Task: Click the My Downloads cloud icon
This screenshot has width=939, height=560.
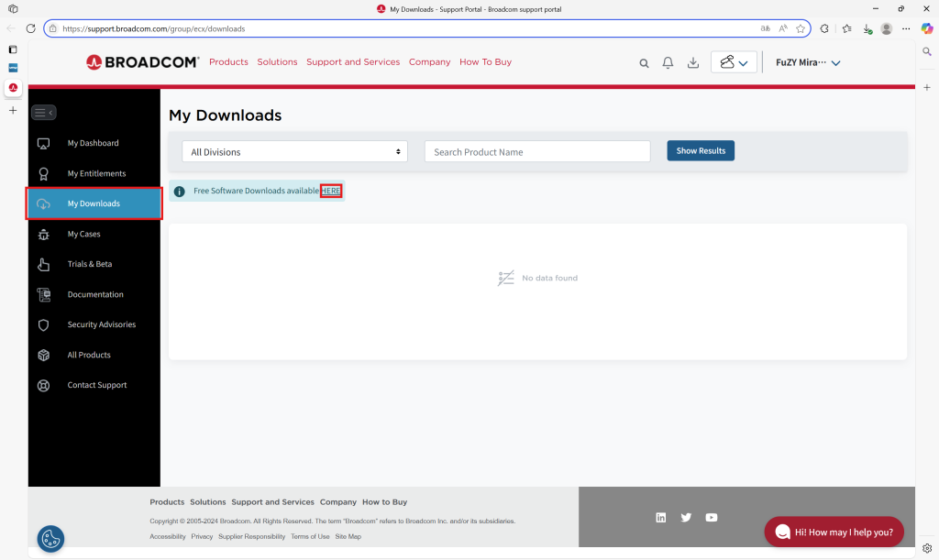Action: click(44, 204)
